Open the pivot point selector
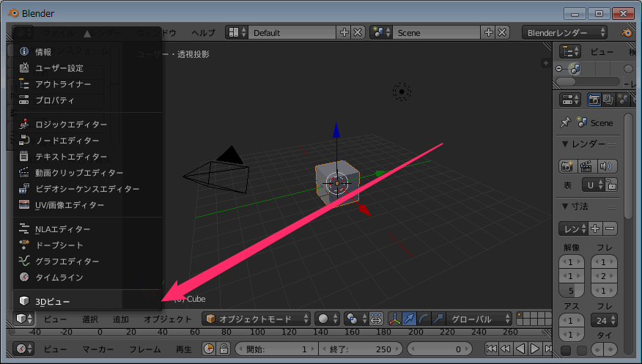 tap(355, 319)
